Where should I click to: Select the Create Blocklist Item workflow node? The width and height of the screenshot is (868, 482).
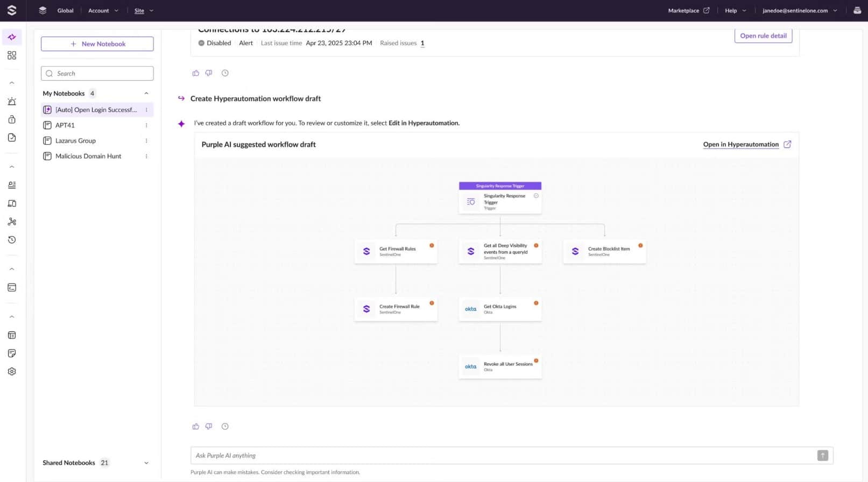point(604,252)
